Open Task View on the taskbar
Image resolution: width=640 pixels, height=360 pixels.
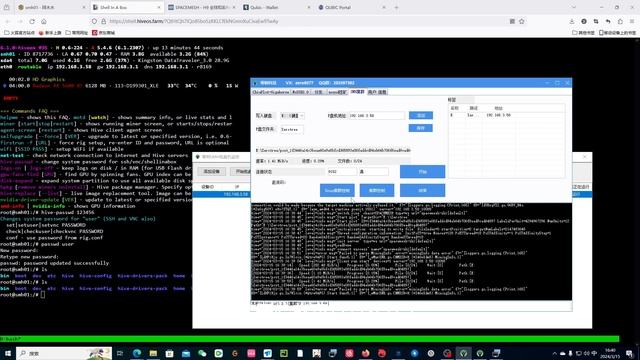[120, 353]
